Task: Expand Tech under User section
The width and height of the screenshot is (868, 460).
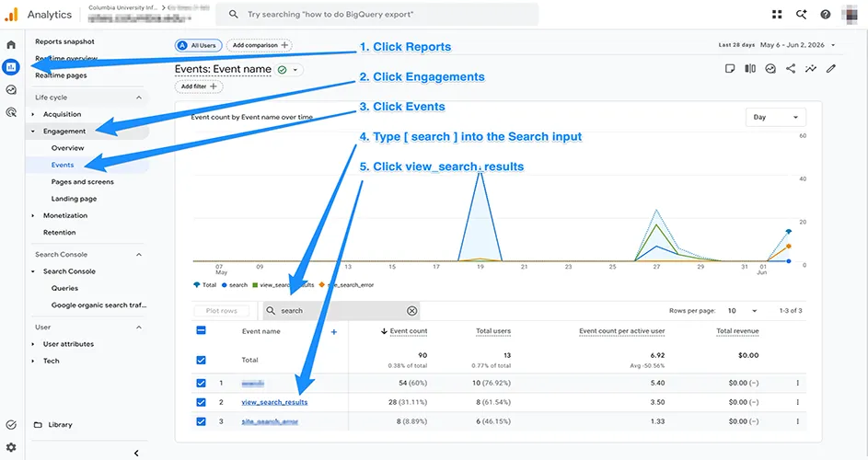Action: coord(51,361)
